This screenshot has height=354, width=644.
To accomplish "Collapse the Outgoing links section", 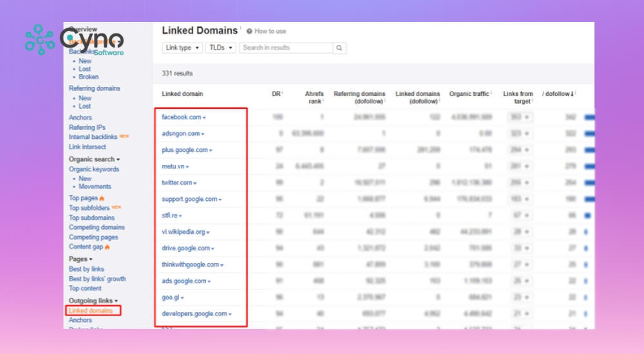I will tap(93, 301).
